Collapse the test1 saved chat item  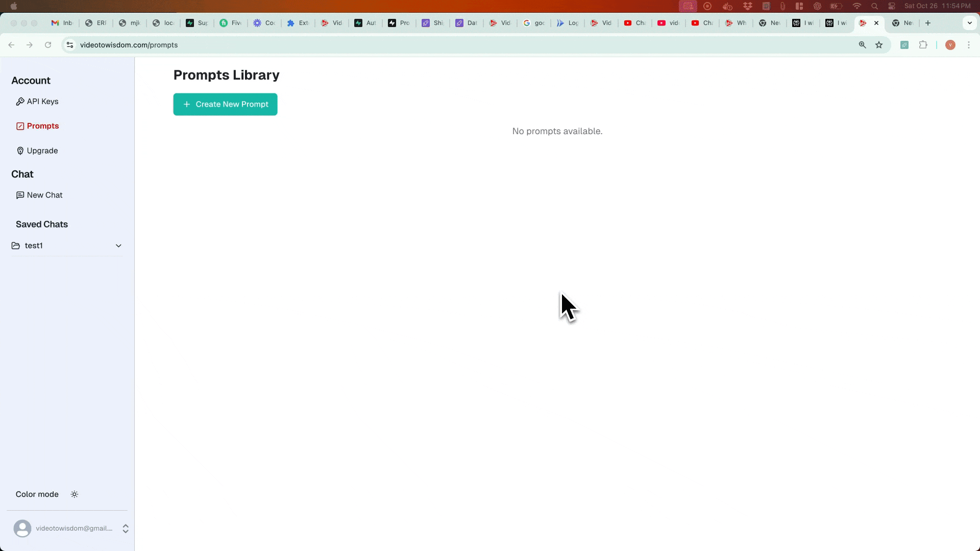tap(118, 245)
